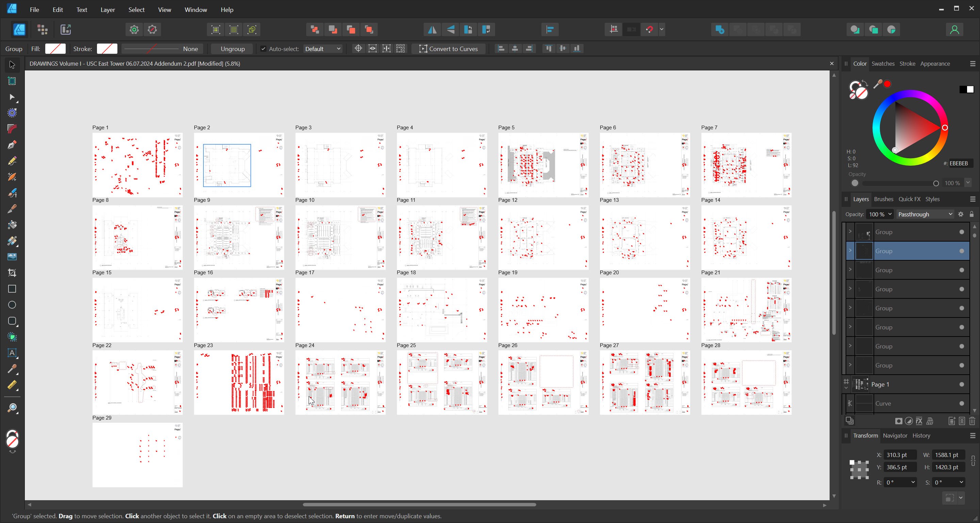980x523 pixels.
Task: Pick the Ellipse tool
Action: pos(12,305)
